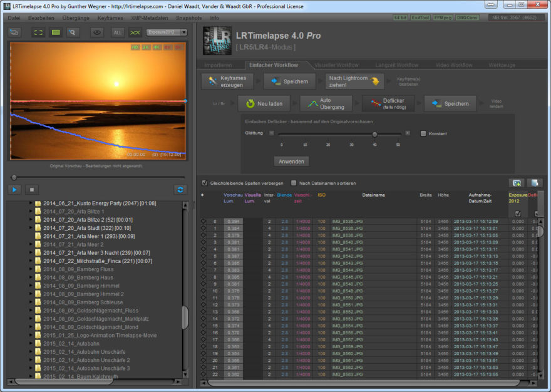
Task: Click the keyframe diamond for row 10
Action: (x=203, y=291)
